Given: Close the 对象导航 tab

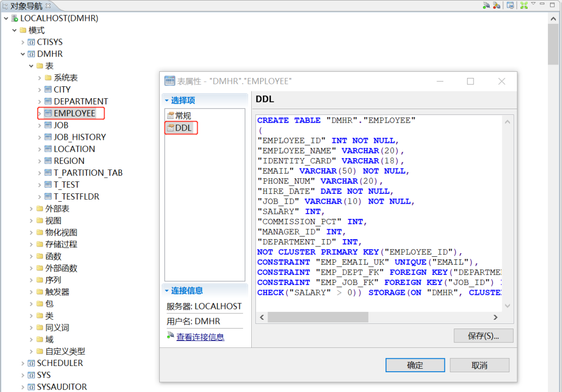Looking at the screenshot, I should 48,6.
